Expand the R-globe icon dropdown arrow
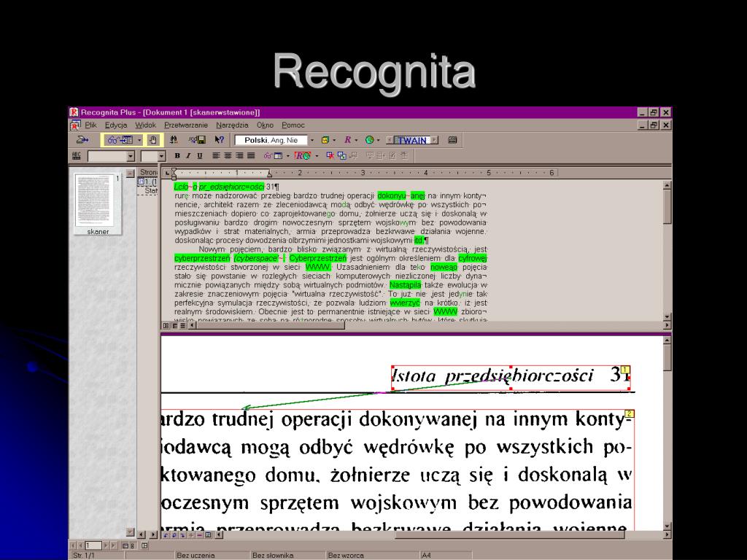The height and width of the screenshot is (560, 747). [317, 156]
